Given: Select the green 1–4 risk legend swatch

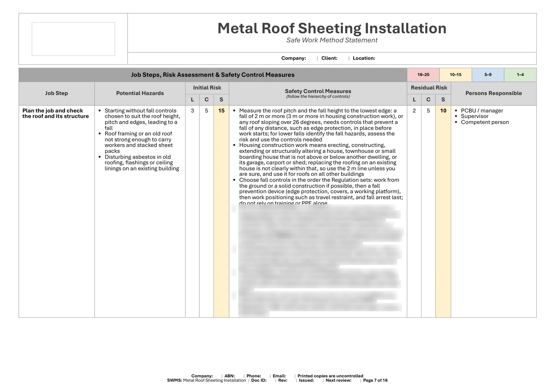Looking at the screenshot, I should (x=520, y=75).
